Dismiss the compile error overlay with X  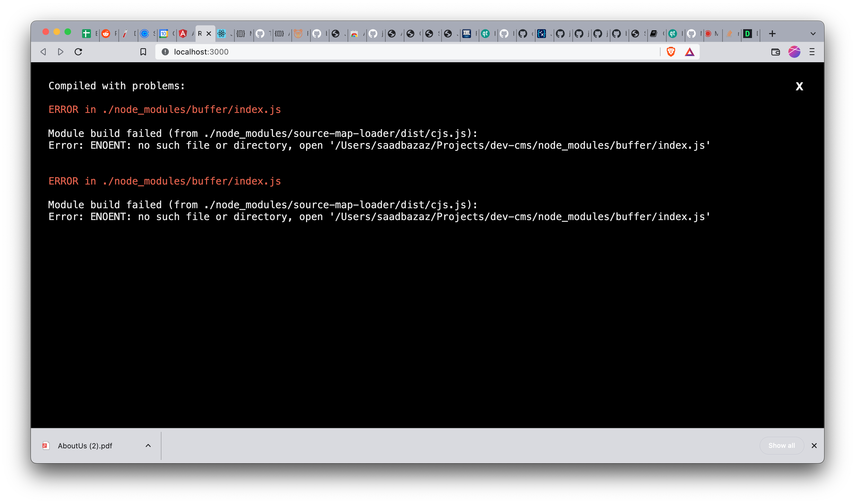tap(799, 86)
